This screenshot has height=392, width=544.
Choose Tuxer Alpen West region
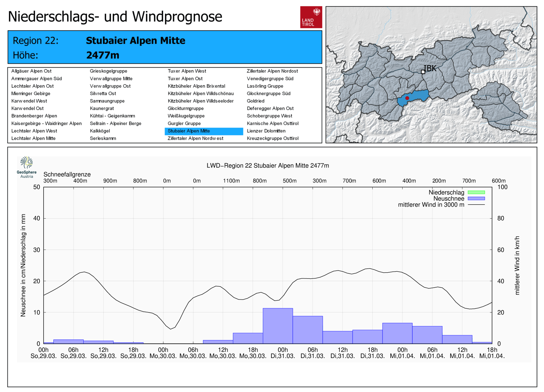[x=187, y=71]
